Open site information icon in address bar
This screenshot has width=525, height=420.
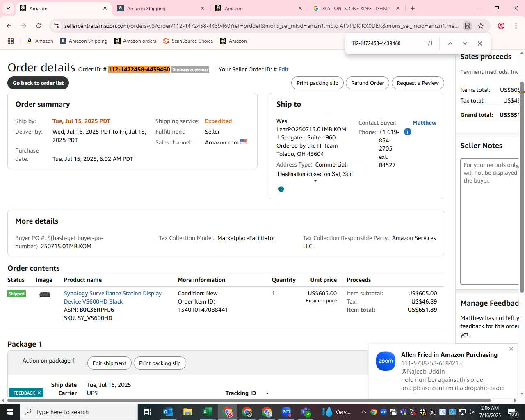click(56, 26)
